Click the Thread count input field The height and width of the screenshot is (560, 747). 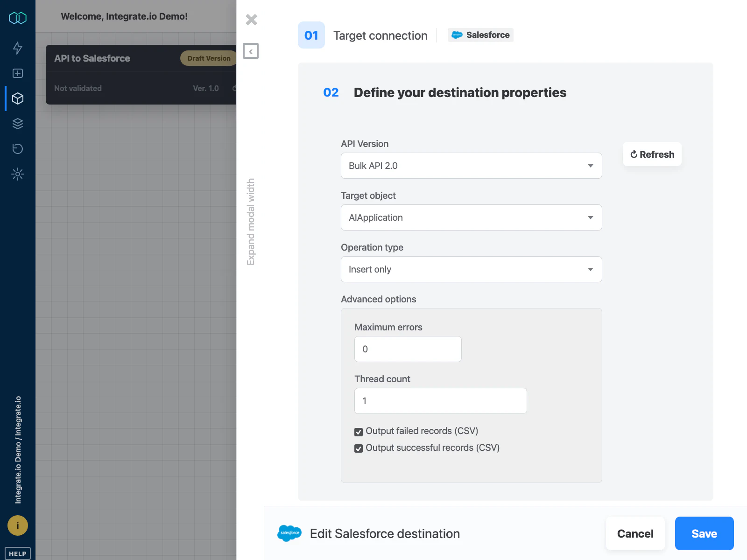441,401
